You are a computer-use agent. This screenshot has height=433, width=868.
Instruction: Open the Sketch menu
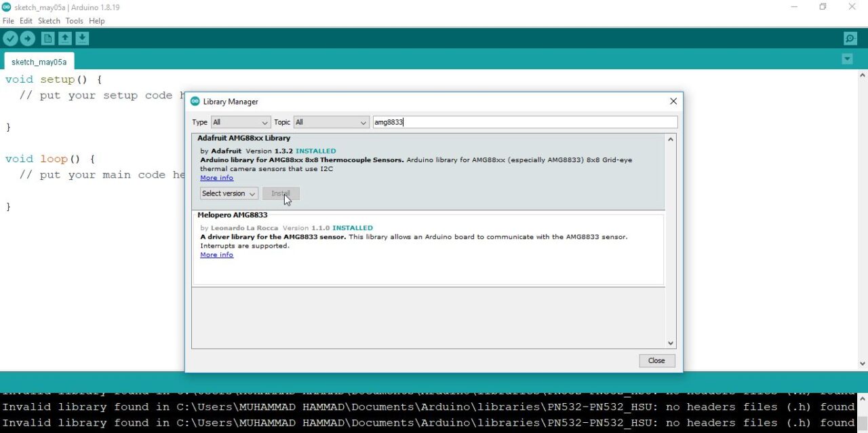click(49, 21)
